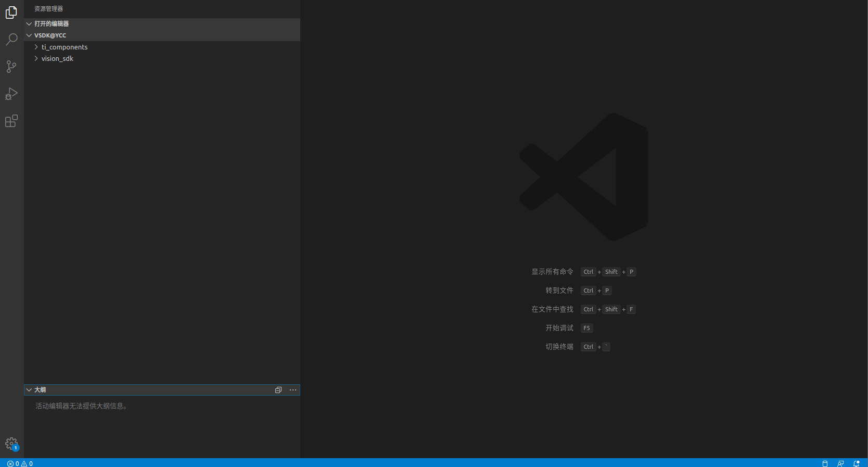
Task: Click the 资源管理器 panel title
Action: (x=48, y=9)
